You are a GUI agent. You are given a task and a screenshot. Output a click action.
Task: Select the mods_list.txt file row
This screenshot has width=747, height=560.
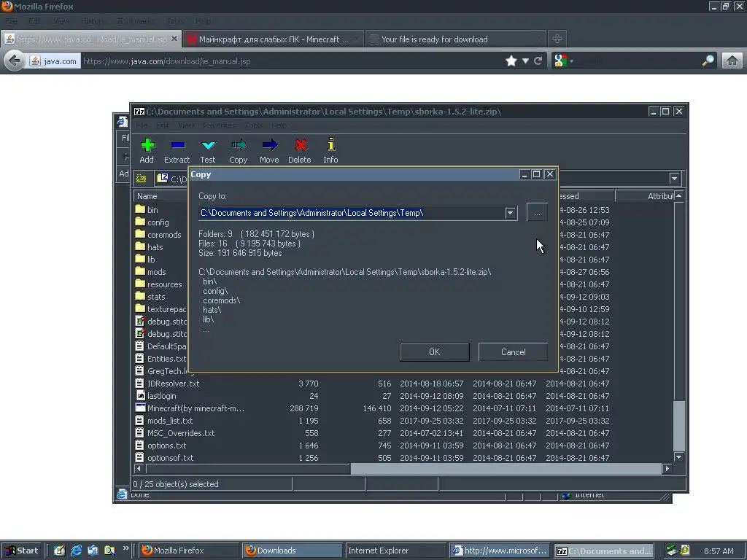click(403, 421)
